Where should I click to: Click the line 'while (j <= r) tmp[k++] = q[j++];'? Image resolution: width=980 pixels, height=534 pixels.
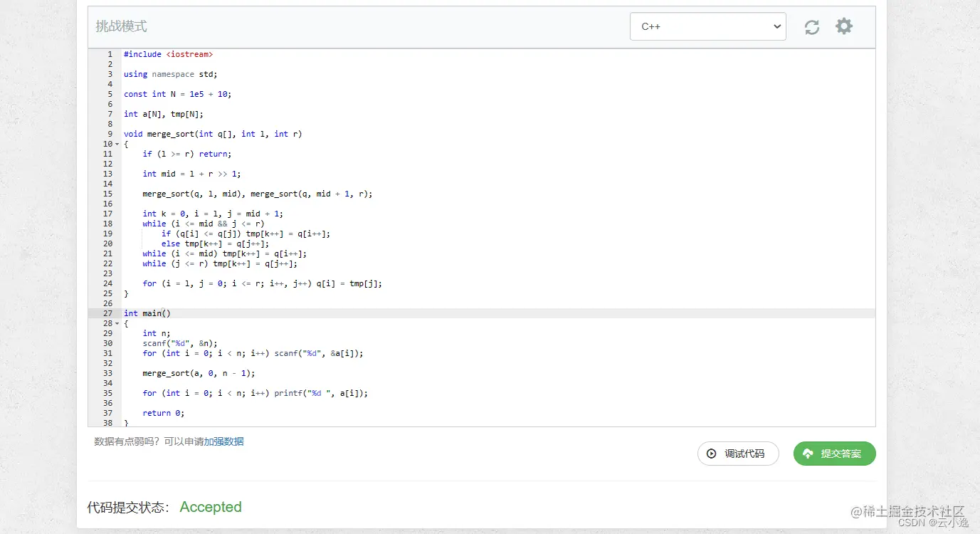(x=220, y=263)
